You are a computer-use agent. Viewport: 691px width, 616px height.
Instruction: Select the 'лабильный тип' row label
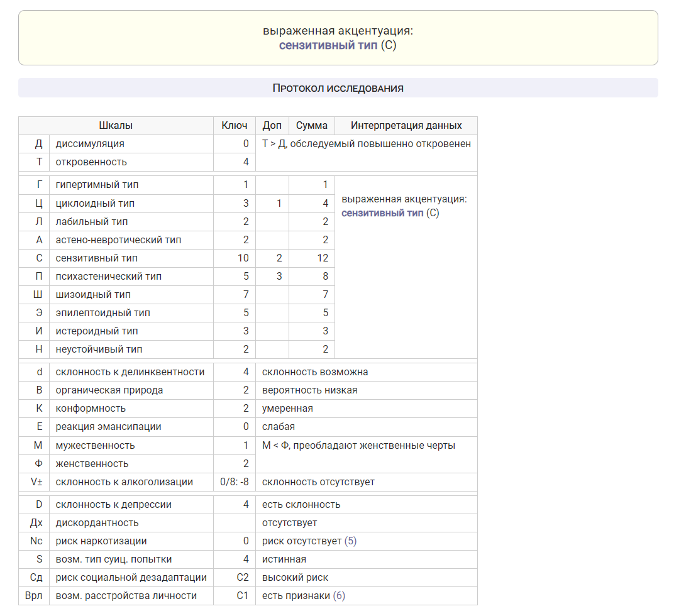click(x=92, y=222)
